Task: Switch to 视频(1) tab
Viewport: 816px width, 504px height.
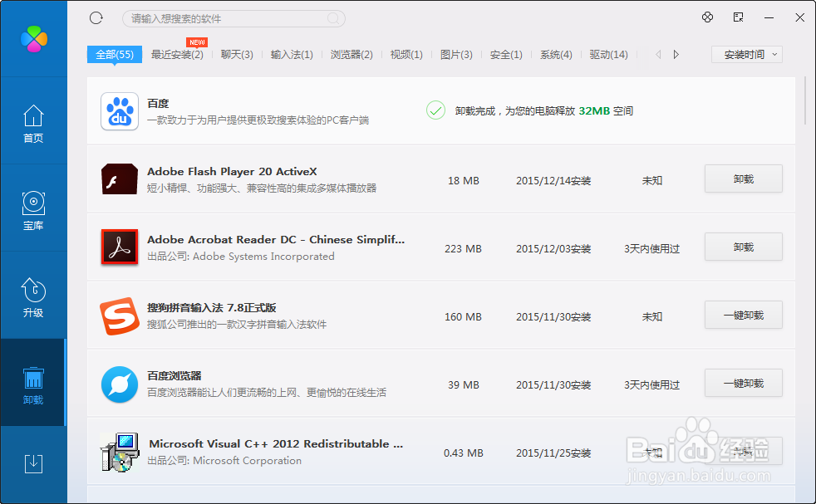Action: [x=406, y=55]
